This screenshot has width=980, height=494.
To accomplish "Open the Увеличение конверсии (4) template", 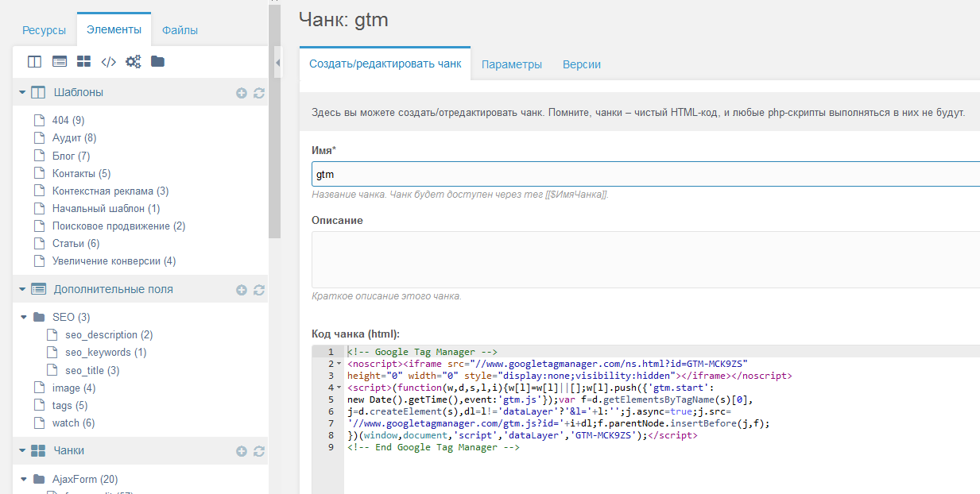I will click(114, 261).
